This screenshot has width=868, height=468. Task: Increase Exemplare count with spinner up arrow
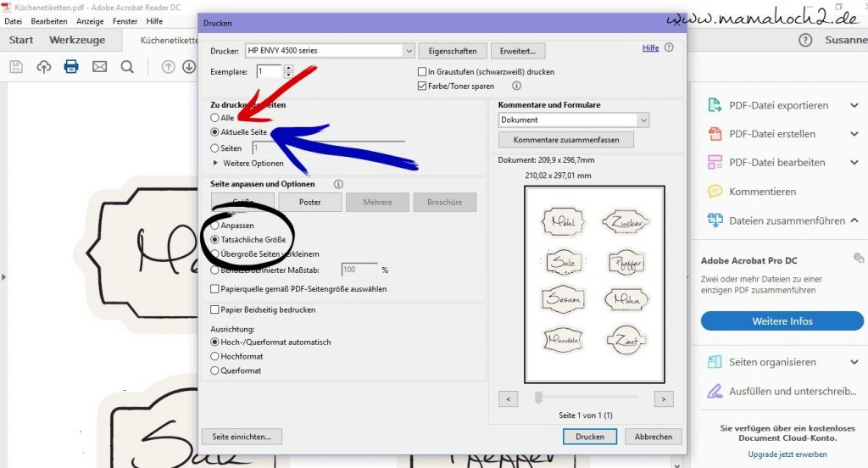point(288,68)
